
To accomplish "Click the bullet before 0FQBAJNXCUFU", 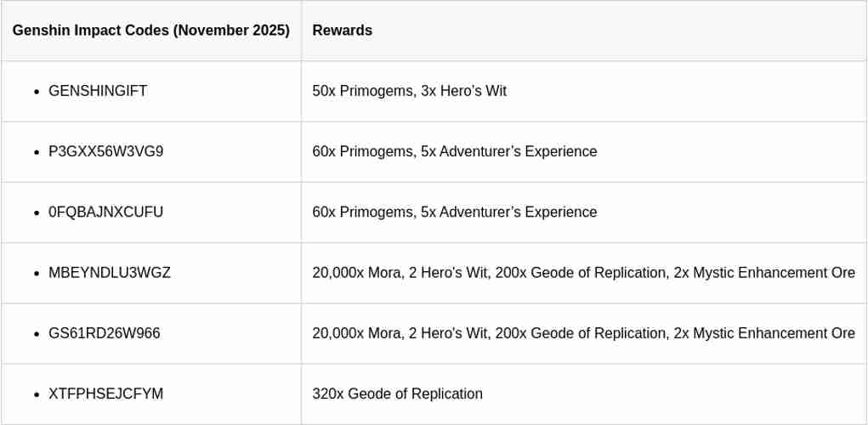I will click(x=37, y=213).
